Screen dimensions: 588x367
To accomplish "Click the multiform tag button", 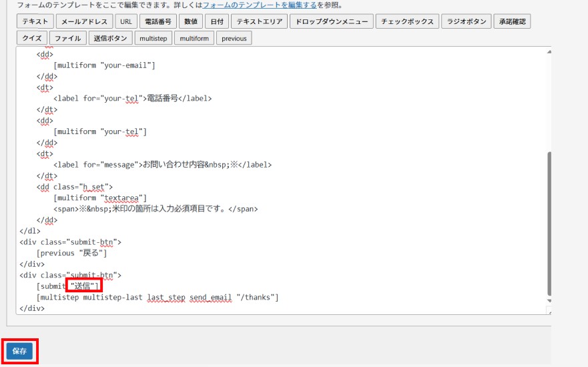I will [194, 38].
